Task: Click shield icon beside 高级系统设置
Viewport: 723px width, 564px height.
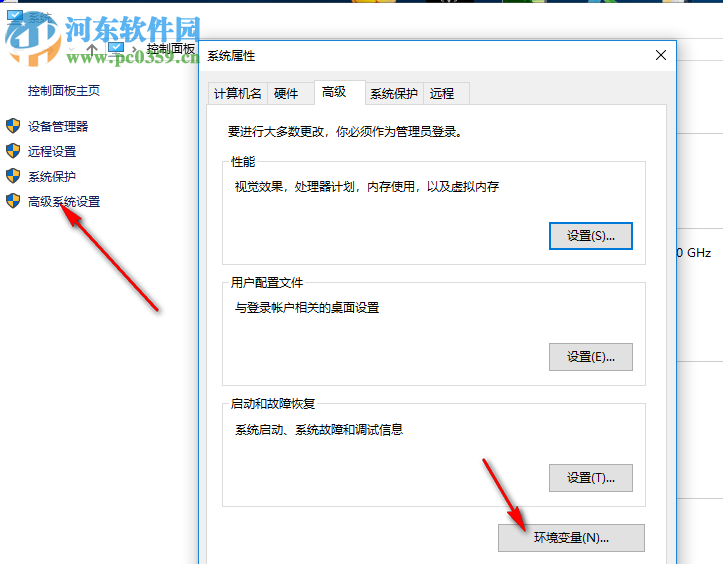Action: pyautogui.click(x=13, y=201)
